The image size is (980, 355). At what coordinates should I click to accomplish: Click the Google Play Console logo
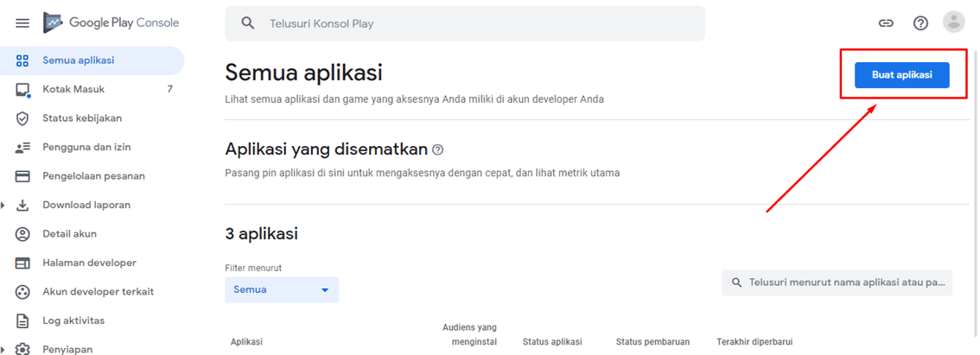111,23
